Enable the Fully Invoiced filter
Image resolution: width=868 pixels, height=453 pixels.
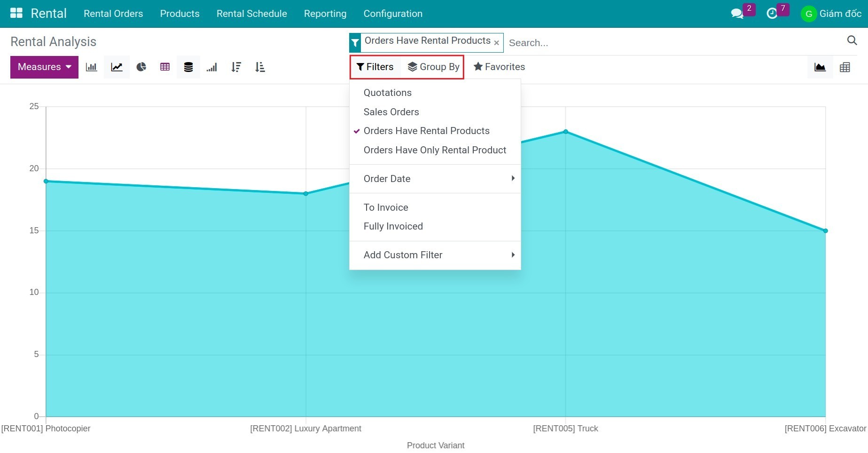click(435, 226)
